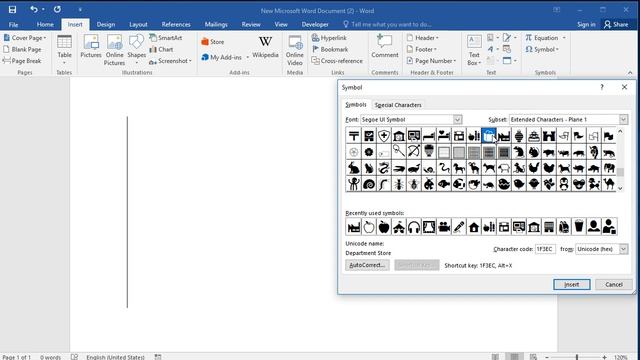Insert a SmartArt graphic
Image resolution: width=640 pixels, height=360 pixels.
(166, 38)
